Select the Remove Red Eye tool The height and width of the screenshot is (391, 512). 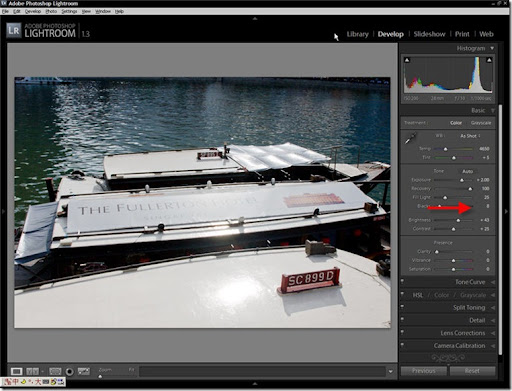tap(69, 371)
